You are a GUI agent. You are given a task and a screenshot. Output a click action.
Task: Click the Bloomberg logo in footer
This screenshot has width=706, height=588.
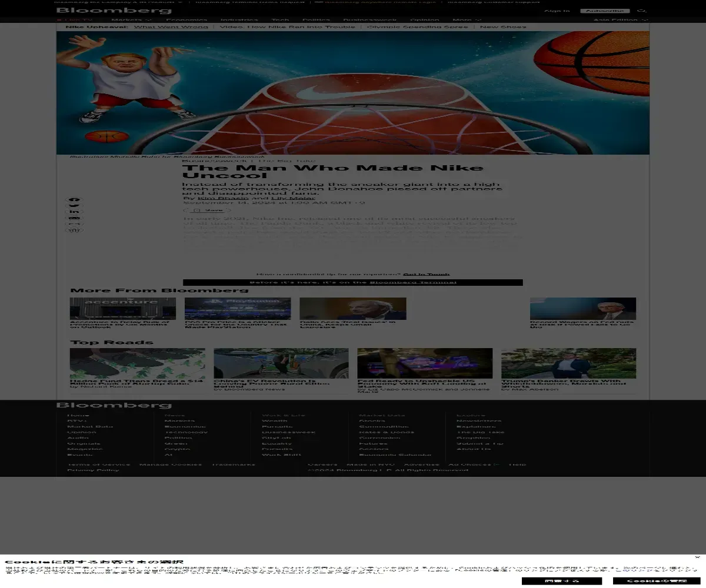tap(114, 405)
